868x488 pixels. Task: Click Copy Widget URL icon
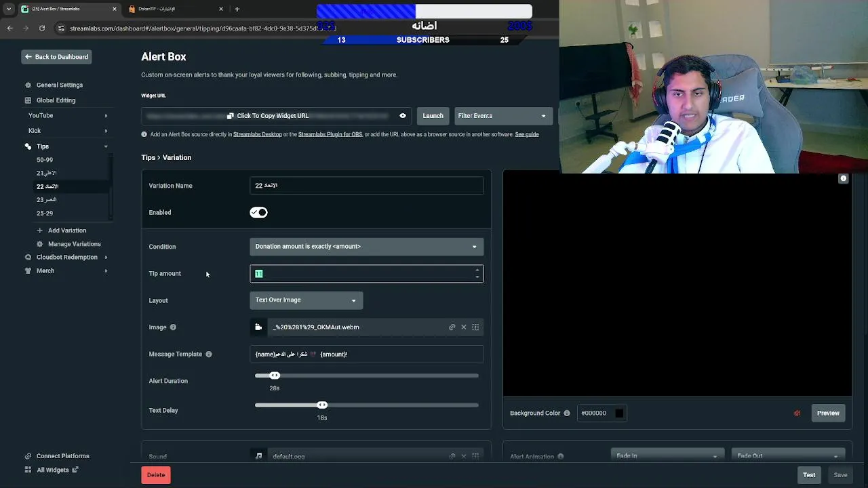coord(231,116)
